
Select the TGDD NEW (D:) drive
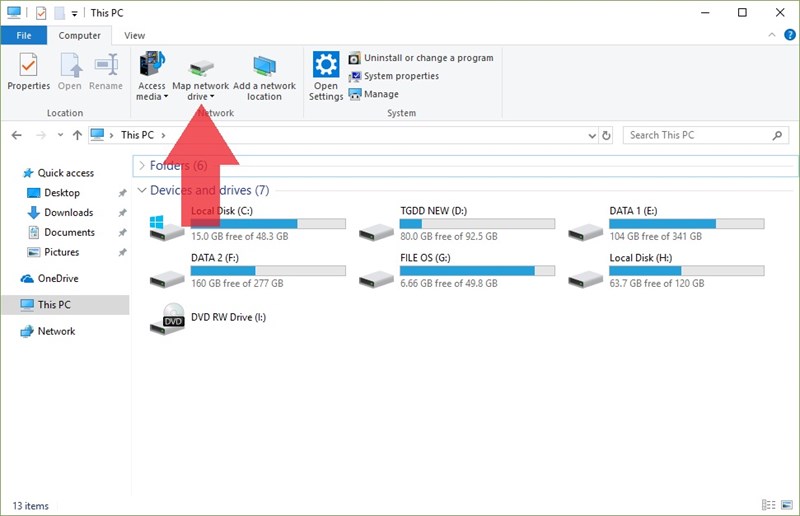pos(457,224)
